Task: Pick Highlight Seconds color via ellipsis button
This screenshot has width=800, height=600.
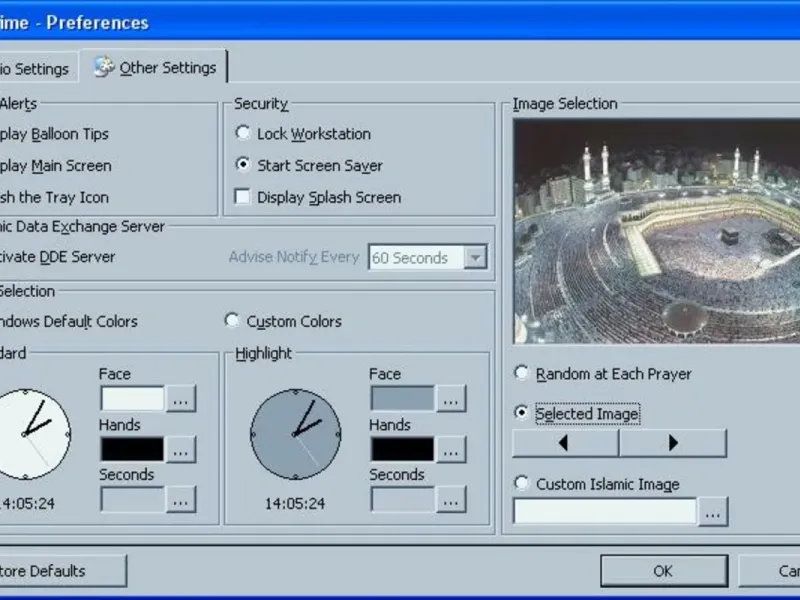Action: click(451, 499)
